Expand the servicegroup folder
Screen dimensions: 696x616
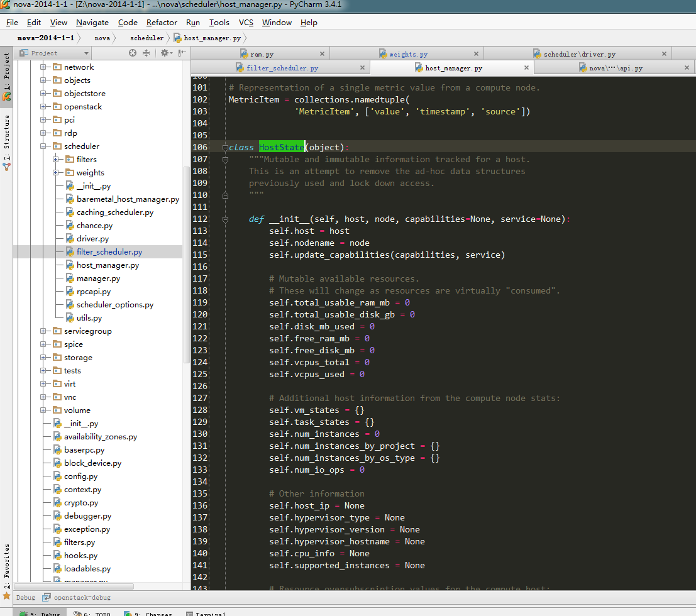[43, 331]
